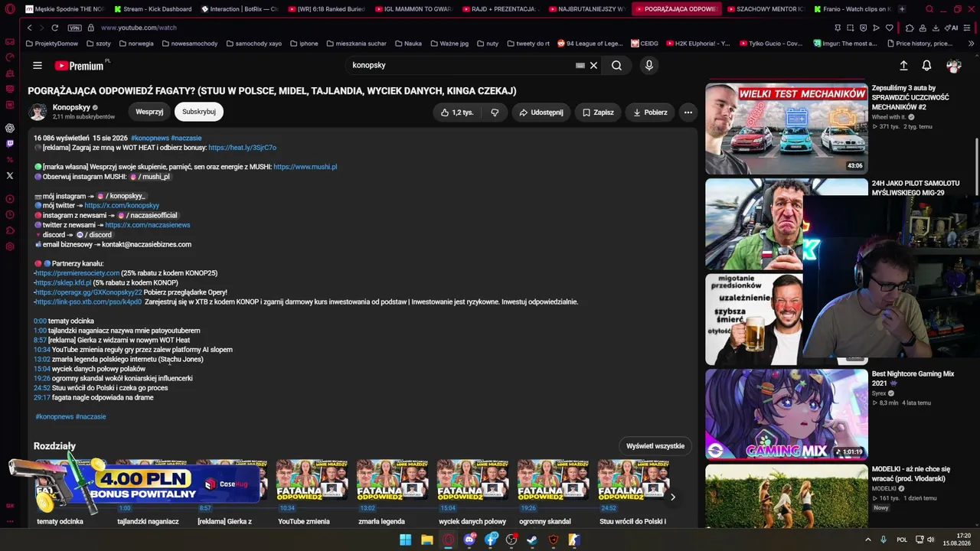Download the video with Pobierz
Viewport: 980px width, 551px height.
pyautogui.click(x=650, y=112)
